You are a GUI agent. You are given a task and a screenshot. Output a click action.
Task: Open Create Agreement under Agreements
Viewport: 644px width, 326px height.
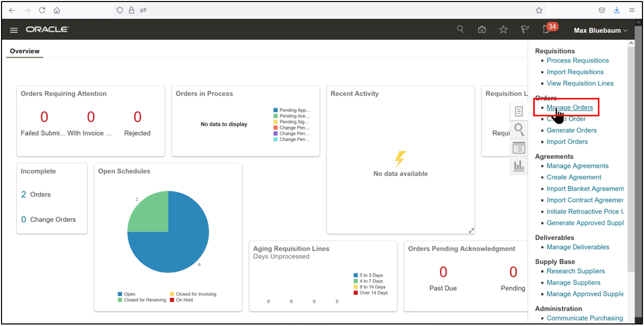(574, 177)
